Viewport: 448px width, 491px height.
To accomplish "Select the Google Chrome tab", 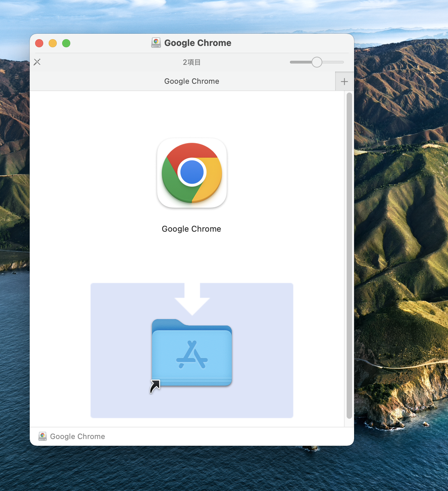I will 192,81.
